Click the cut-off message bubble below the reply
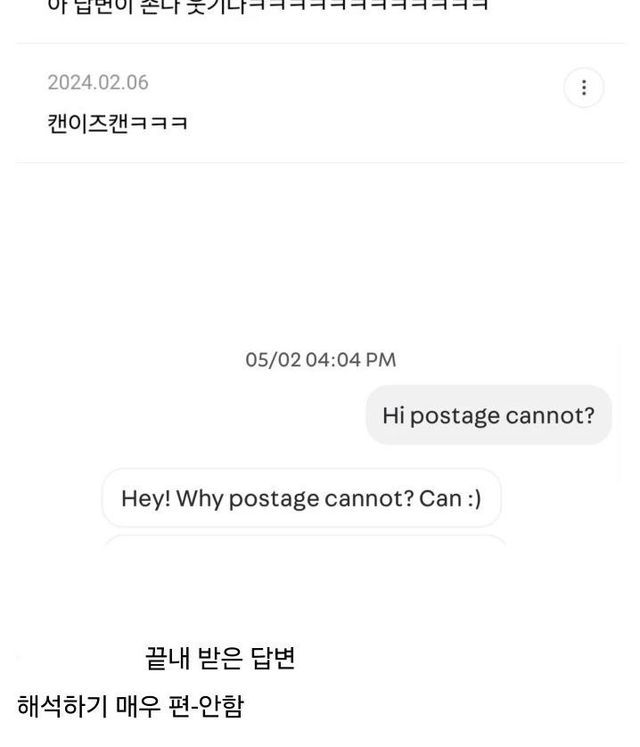Image resolution: width=640 pixels, height=747 pixels. [x=305, y=541]
